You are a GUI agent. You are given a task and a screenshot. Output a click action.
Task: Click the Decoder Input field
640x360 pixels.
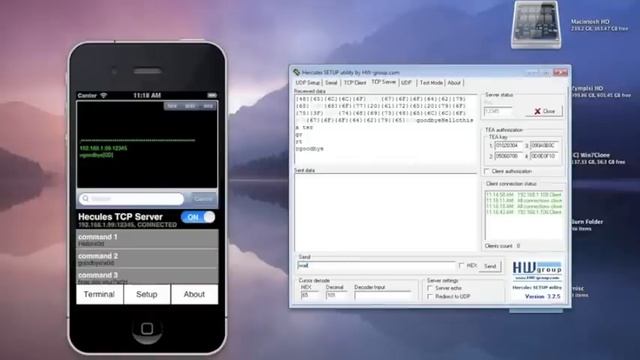click(x=383, y=295)
